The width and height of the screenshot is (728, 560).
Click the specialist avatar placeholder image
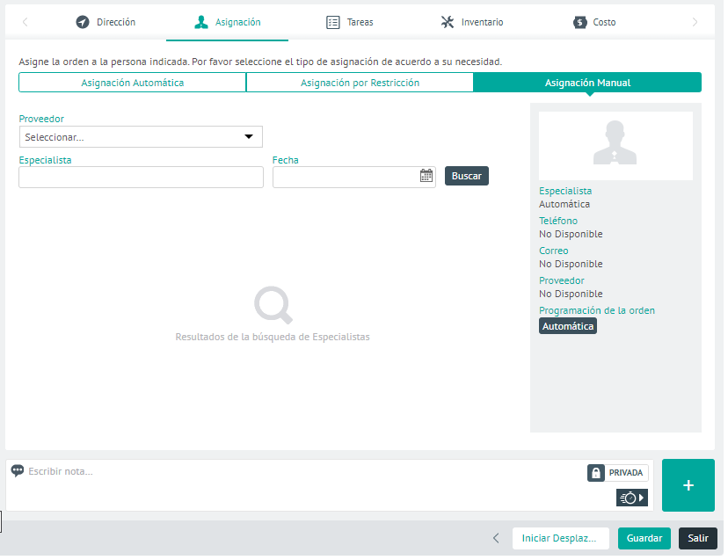coord(615,144)
